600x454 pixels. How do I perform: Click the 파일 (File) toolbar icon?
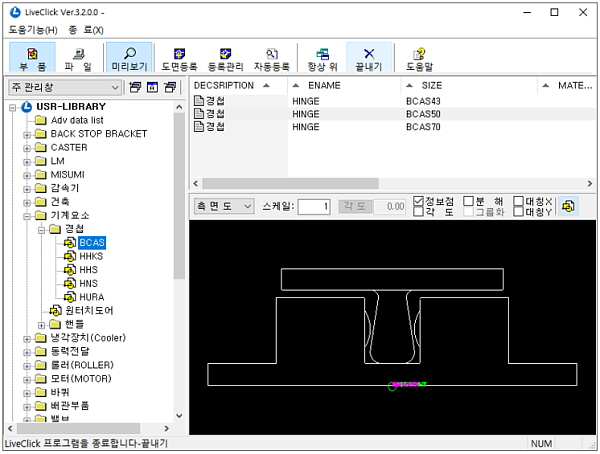[x=78, y=58]
